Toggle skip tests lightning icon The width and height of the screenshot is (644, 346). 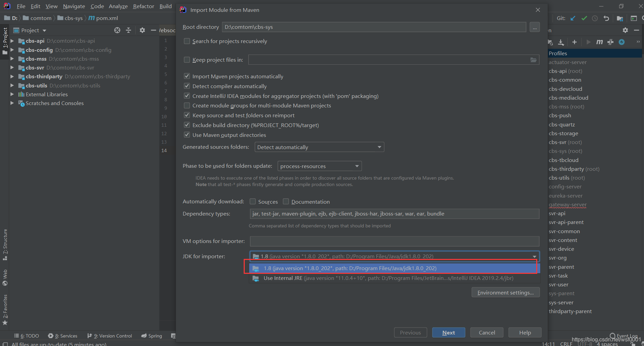tap(622, 42)
